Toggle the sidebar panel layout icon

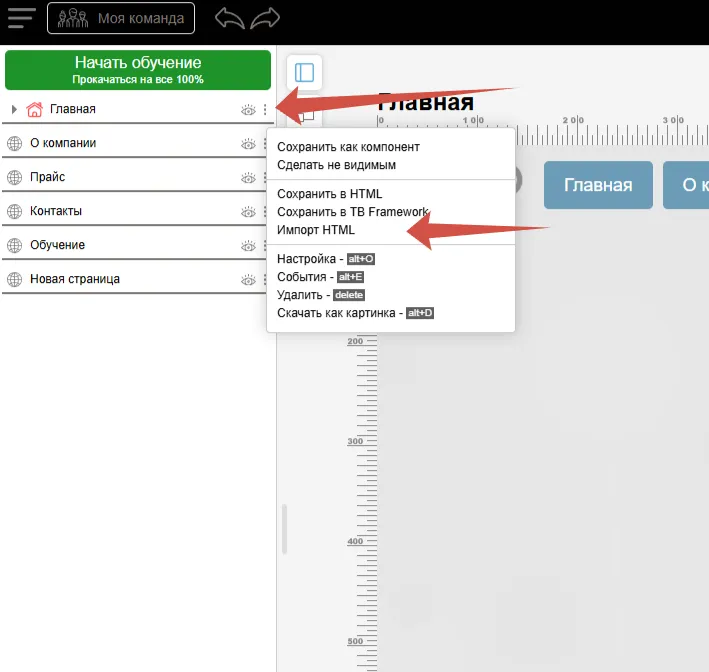tap(304, 73)
